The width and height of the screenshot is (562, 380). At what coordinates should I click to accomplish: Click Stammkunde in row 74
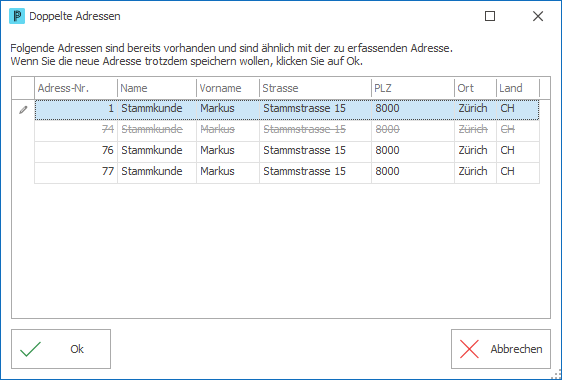157,130
